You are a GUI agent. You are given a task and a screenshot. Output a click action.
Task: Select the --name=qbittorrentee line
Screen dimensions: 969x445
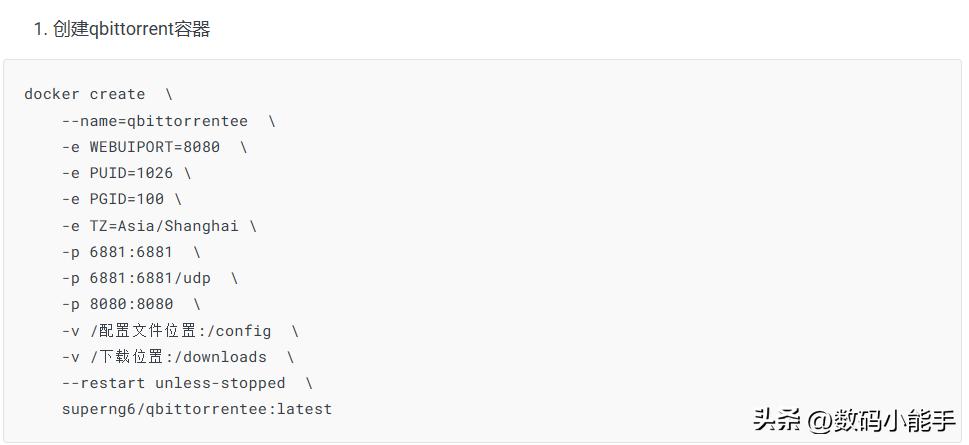coord(154,121)
